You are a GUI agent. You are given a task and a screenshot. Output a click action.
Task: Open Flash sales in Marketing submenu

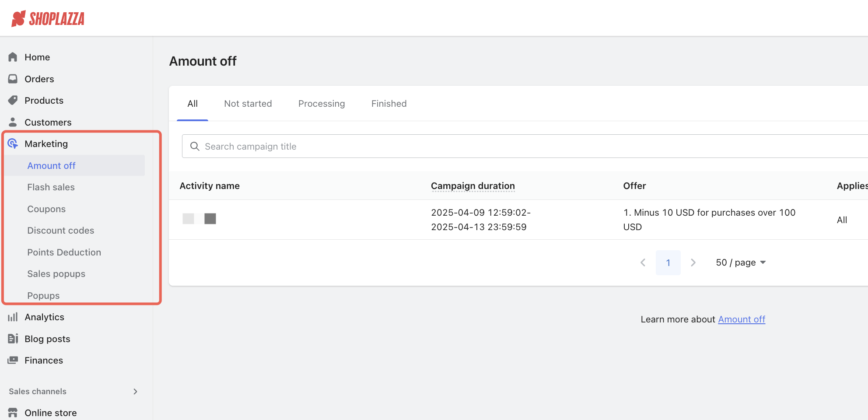point(51,187)
